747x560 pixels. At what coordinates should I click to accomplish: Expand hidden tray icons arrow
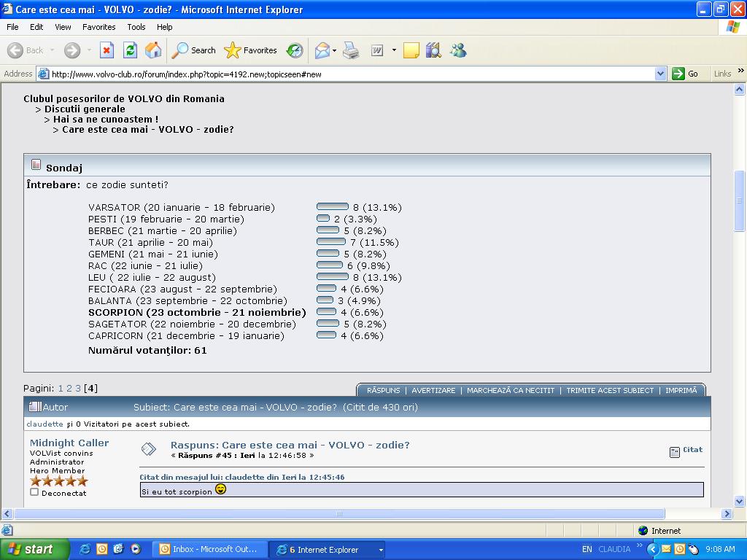(653, 549)
